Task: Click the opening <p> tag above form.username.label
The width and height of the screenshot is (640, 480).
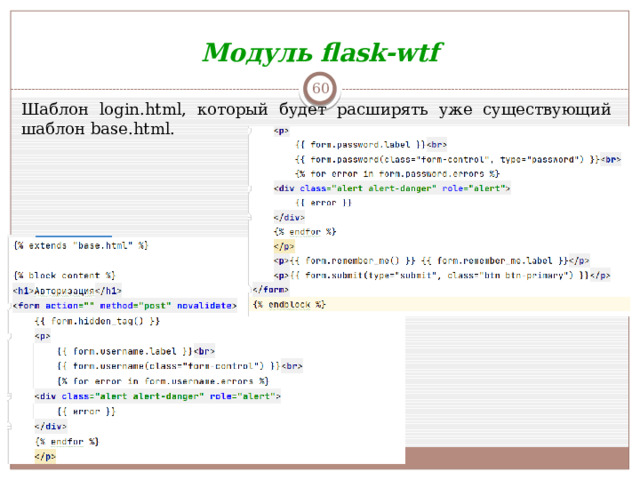Action: [x=42, y=336]
